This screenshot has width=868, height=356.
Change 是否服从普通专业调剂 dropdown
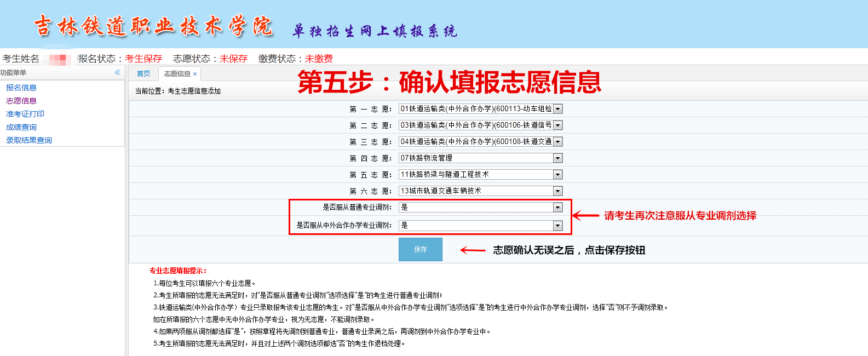pos(557,208)
